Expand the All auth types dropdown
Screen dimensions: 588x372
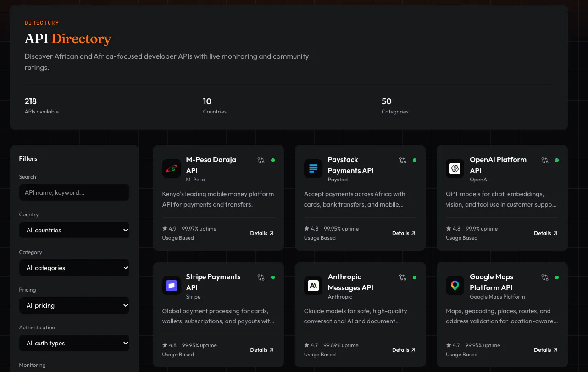tap(74, 343)
